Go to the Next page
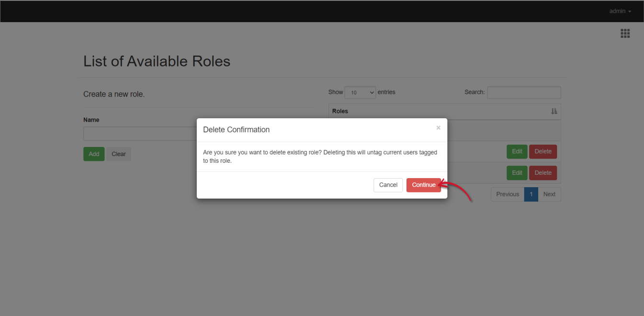This screenshot has height=316, width=644. (x=549, y=194)
